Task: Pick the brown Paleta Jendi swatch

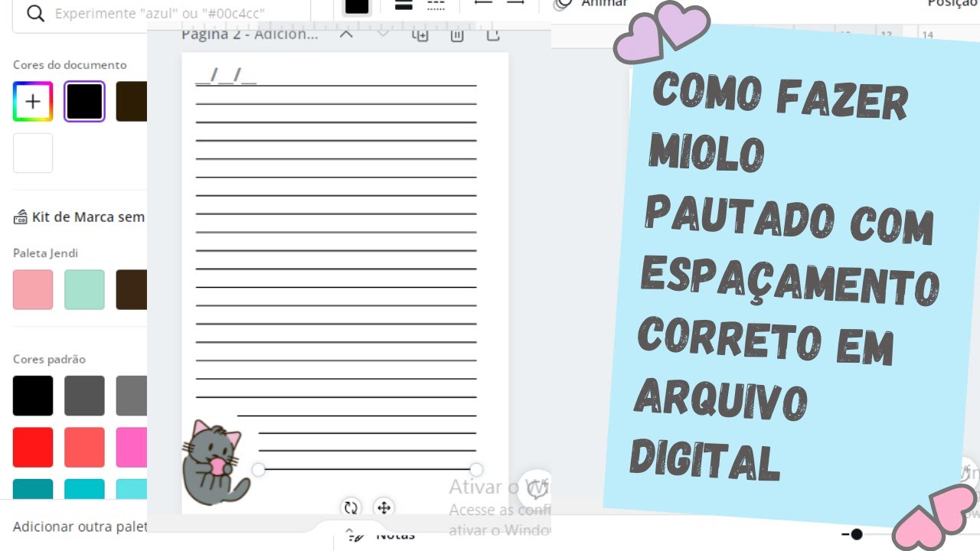Action: coord(132,289)
